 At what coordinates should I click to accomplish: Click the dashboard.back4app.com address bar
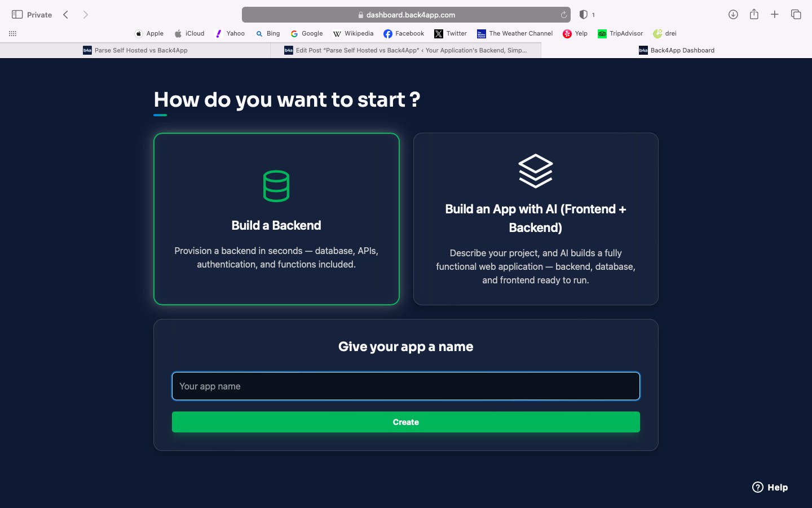pos(405,15)
